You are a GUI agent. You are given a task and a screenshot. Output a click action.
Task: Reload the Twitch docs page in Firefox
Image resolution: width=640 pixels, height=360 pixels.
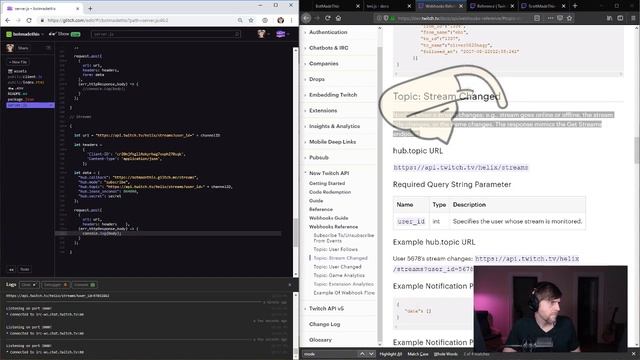[328, 18]
